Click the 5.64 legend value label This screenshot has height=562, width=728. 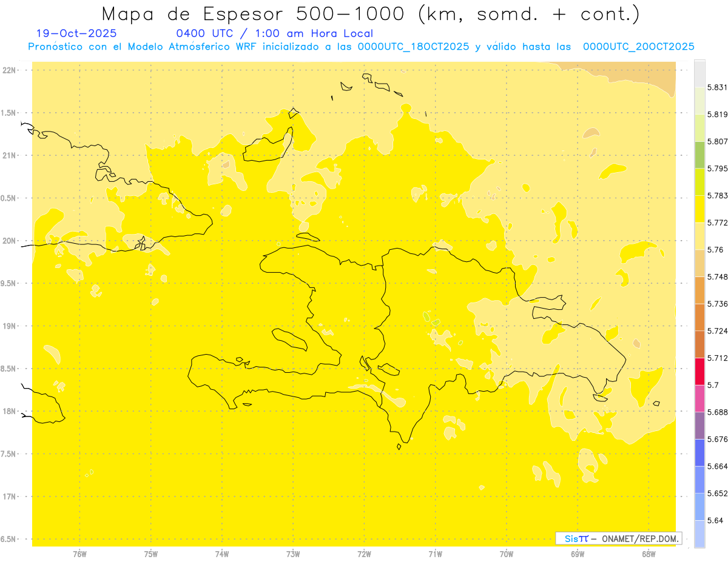coord(715,520)
